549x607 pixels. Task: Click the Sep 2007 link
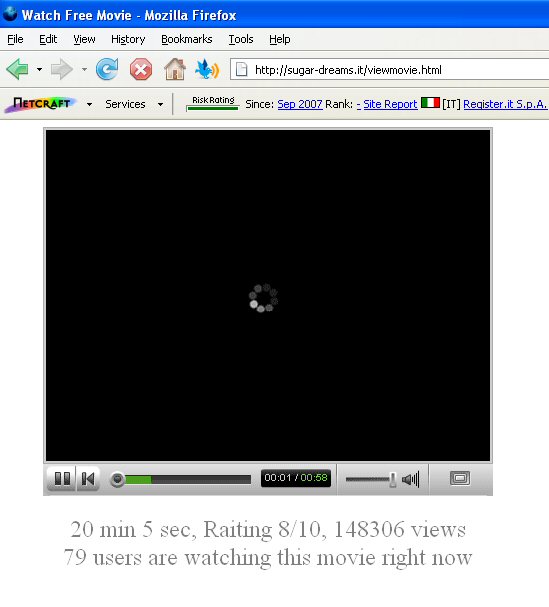click(x=300, y=104)
